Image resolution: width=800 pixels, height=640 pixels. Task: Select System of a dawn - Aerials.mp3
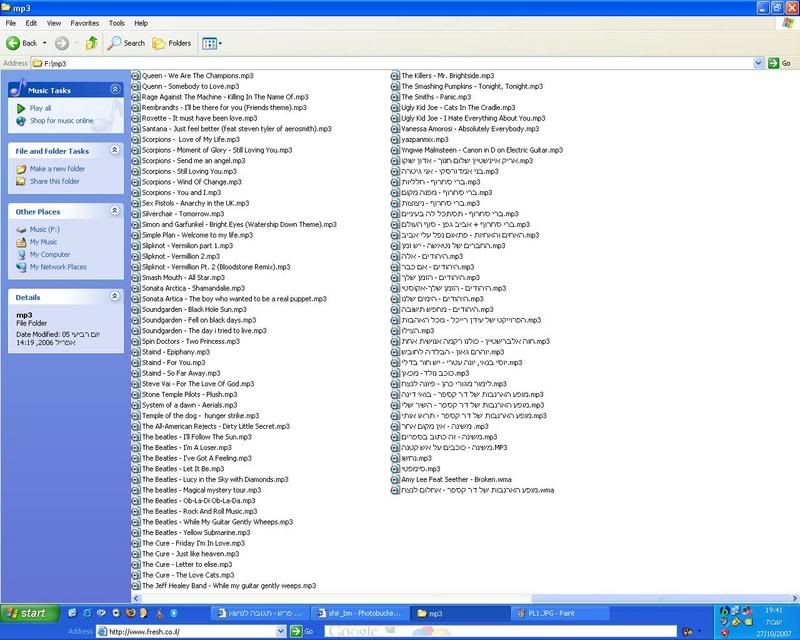coord(189,405)
